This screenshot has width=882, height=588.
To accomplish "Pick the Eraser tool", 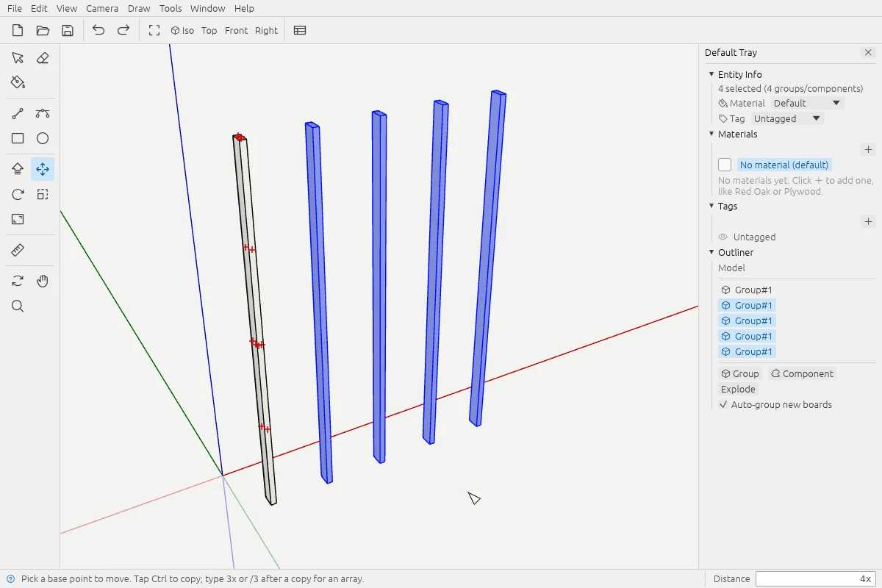I will coord(43,58).
